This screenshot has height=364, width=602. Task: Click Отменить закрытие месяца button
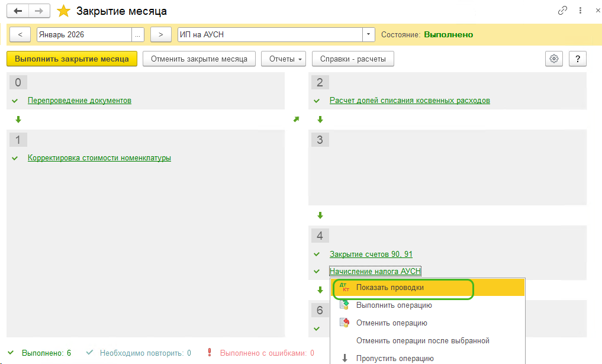tap(199, 59)
